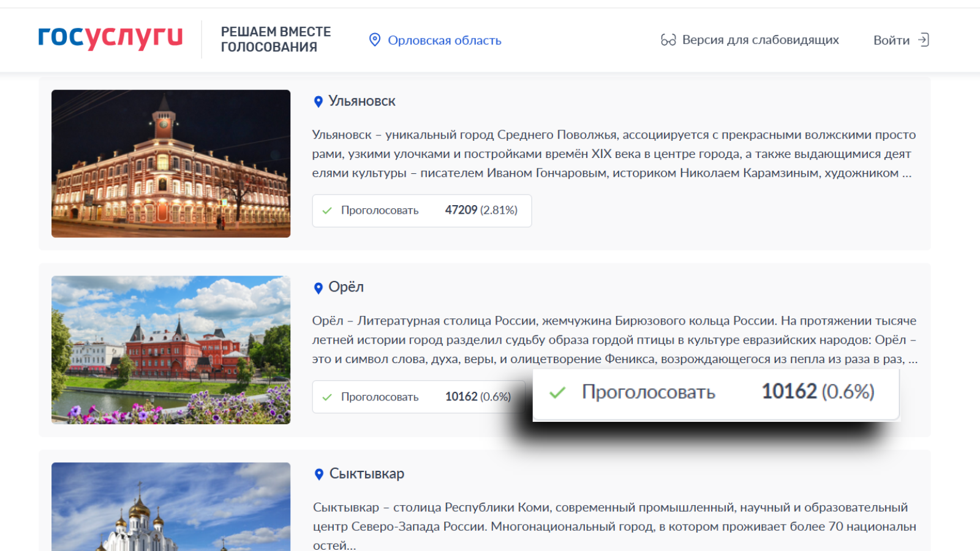Screen dimensions: 980x551
Task: Select Версия для слабовидящих text
Action: tap(760, 40)
